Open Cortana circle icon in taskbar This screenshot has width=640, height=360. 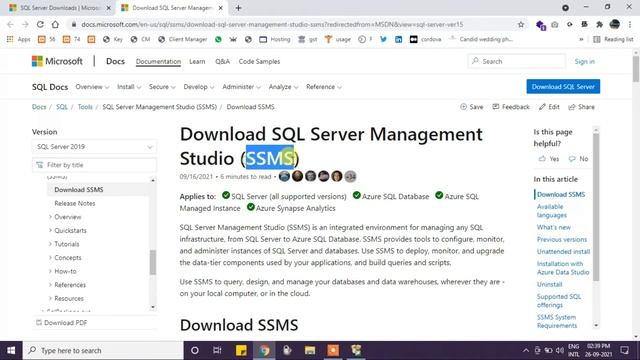point(195,350)
